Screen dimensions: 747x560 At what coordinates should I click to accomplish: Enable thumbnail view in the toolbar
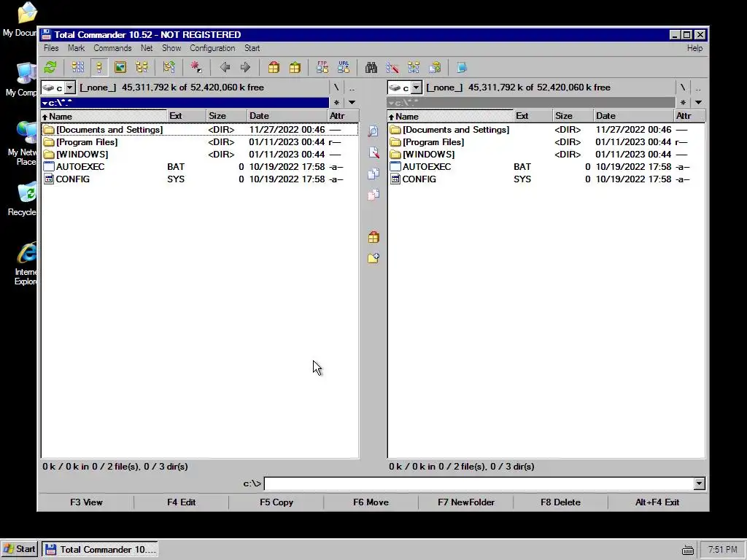coord(120,67)
